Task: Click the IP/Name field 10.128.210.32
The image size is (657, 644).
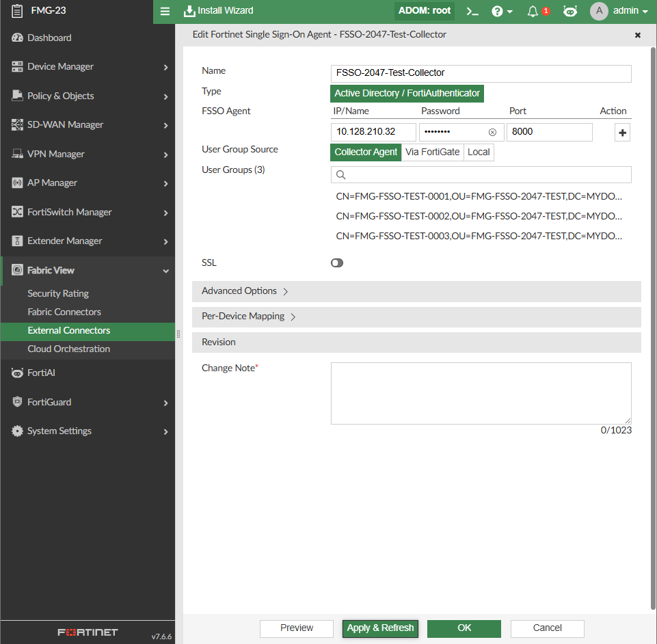Action: coord(373,132)
